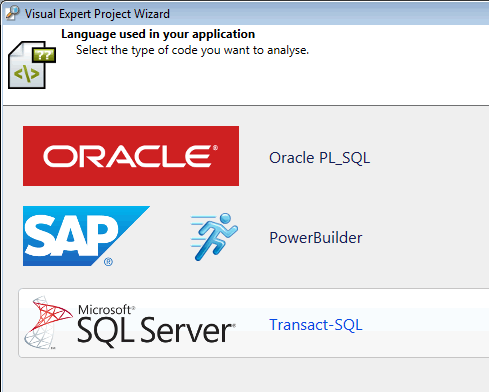Click the Microsoft SQL Server logo
This screenshot has width=489, height=392.
(130, 323)
